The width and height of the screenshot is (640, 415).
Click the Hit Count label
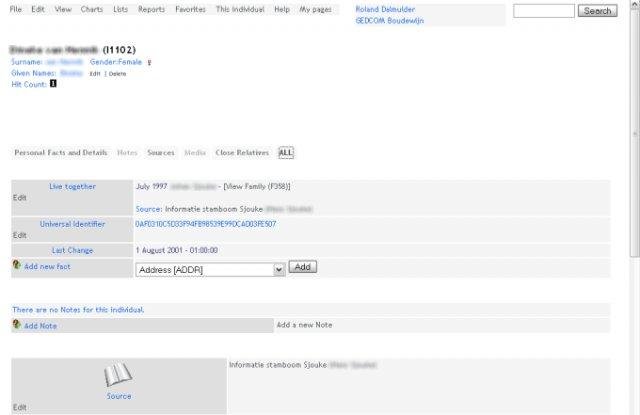click(29, 84)
